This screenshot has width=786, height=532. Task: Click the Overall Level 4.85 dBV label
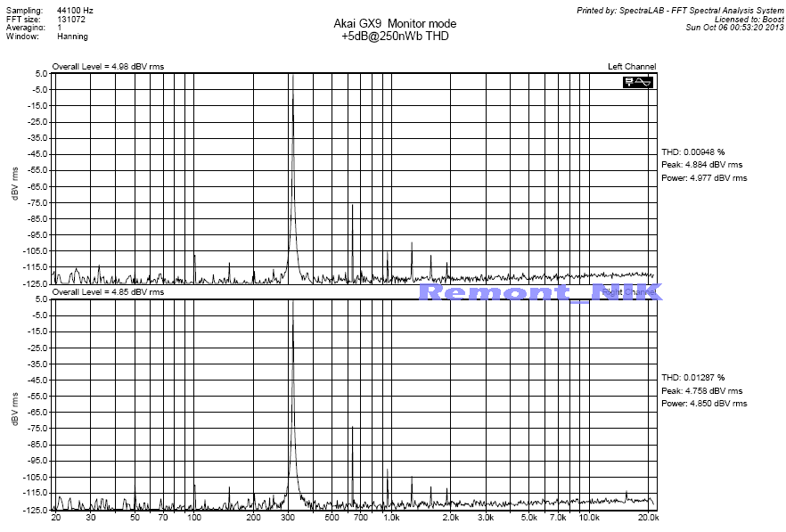[x=108, y=292]
